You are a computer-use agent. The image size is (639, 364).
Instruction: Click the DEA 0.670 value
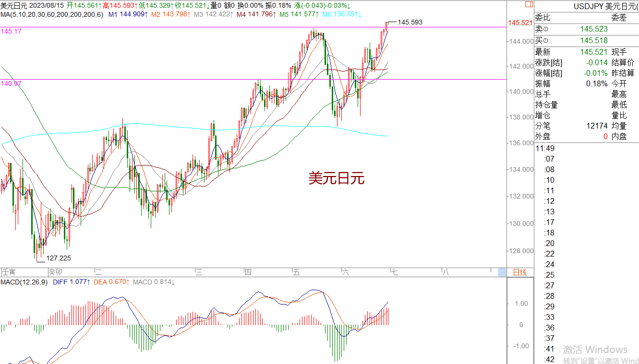[111, 282]
